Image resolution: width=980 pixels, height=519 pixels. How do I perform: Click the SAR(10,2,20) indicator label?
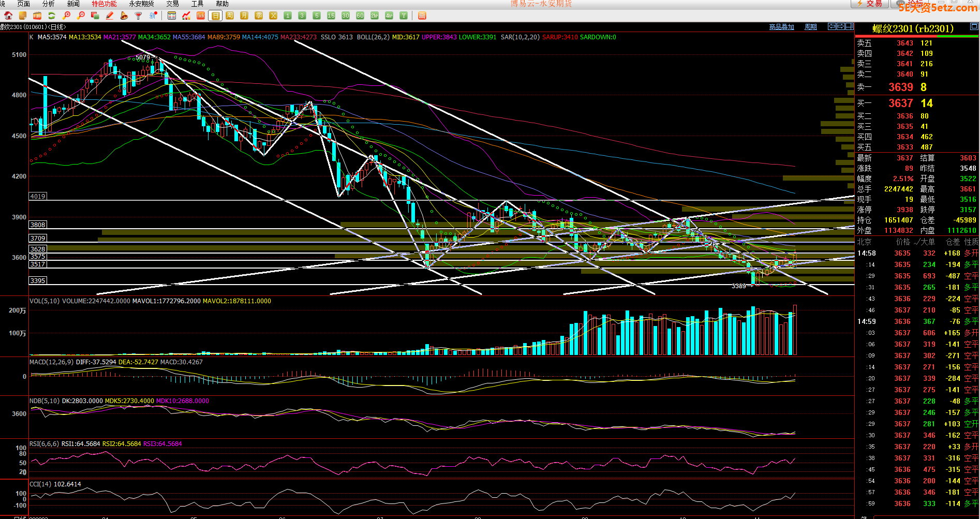[x=520, y=37]
